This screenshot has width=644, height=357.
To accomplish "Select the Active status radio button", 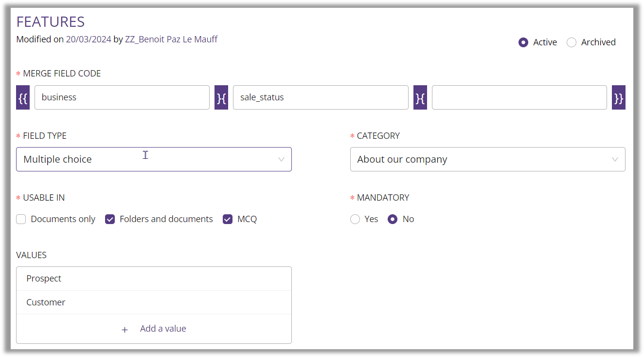I will (x=523, y=42).
